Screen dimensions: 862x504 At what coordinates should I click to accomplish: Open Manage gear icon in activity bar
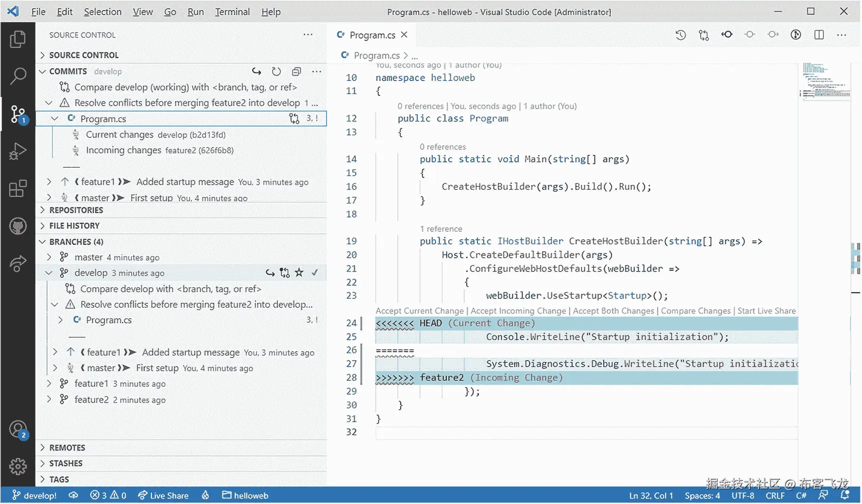(18, 466)
